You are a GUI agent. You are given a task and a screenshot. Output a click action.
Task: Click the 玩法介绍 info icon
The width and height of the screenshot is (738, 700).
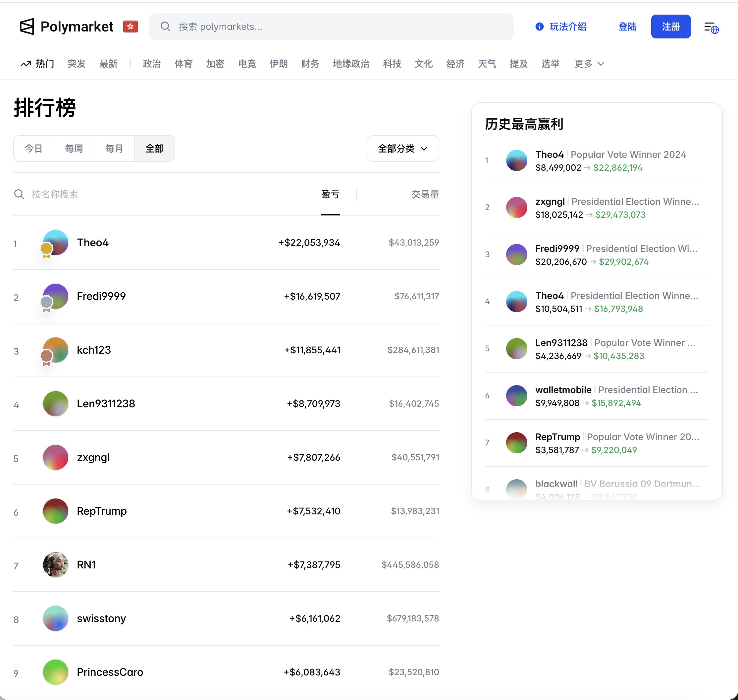539,27
